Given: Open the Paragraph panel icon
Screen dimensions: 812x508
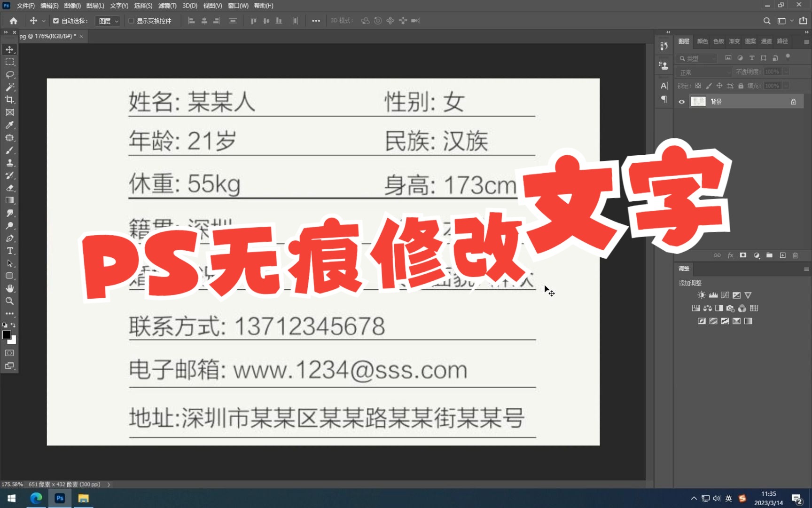Looking at the screenshot, I should (x=664, y=99).
